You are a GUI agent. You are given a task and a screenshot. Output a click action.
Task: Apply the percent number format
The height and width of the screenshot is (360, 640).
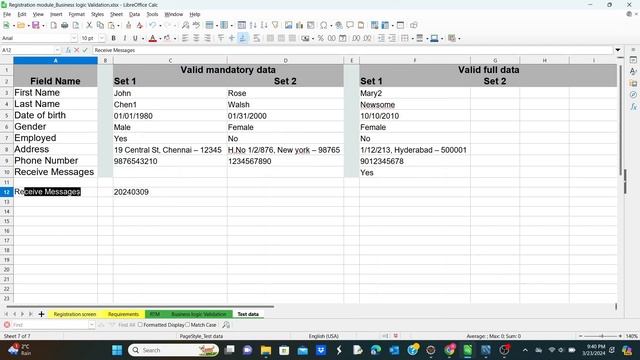(321, 38)
